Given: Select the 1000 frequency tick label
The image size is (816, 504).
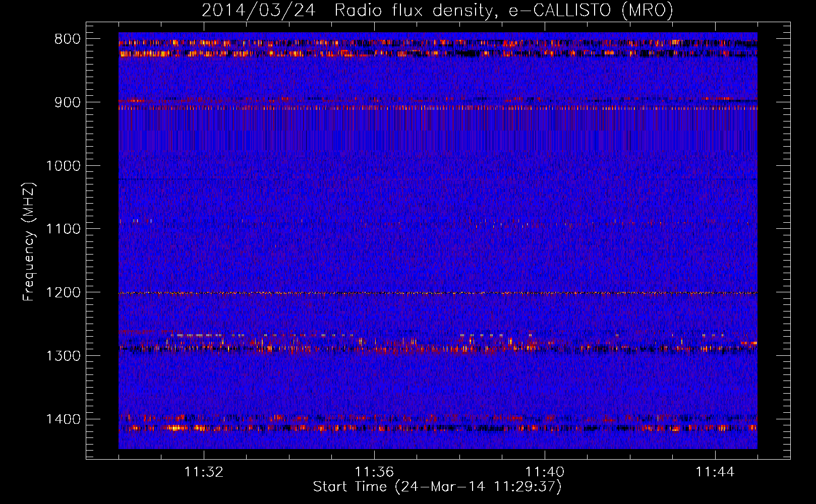Looking at the screenshot, I should coord(63,166).
